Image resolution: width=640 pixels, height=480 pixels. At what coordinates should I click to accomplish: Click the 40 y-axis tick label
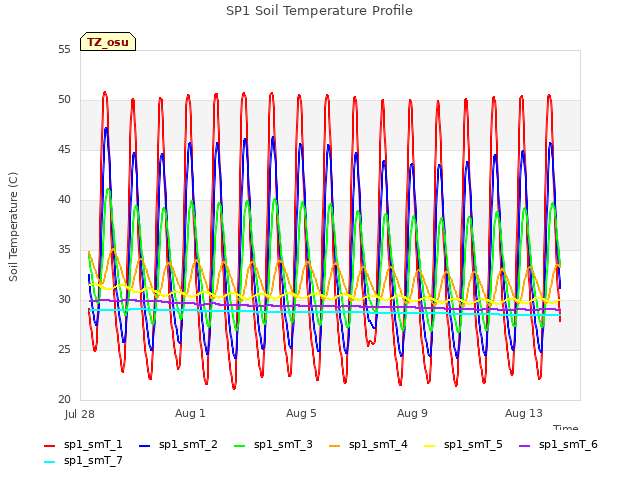point(64,200)
